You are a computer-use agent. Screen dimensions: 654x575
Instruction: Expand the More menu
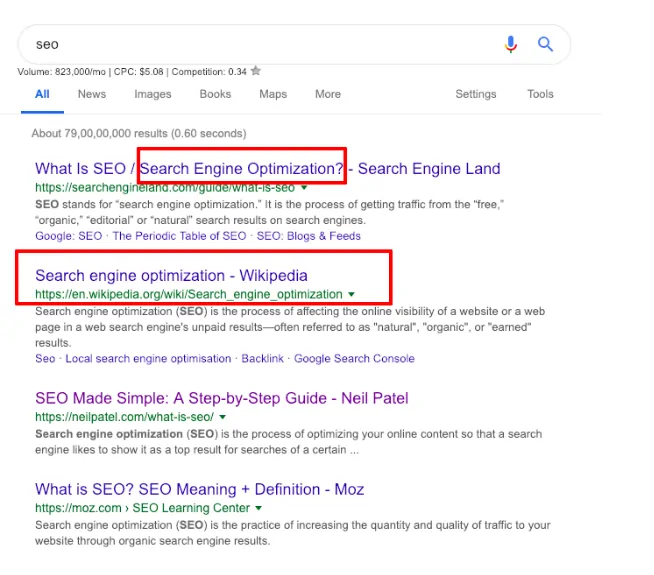(x=328, y=94)
